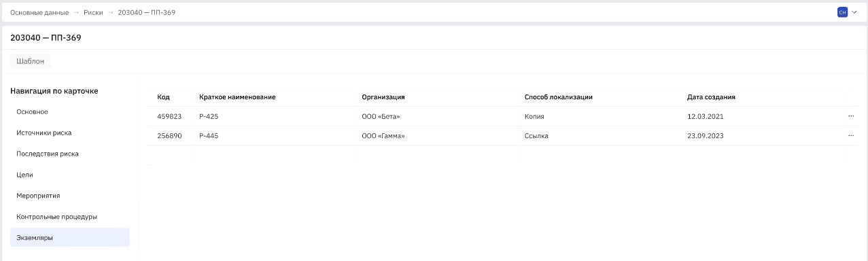This screenshot has height=261, width=868.
Task: Open the Риски breadcrumb link
Action: coord(93,12)
